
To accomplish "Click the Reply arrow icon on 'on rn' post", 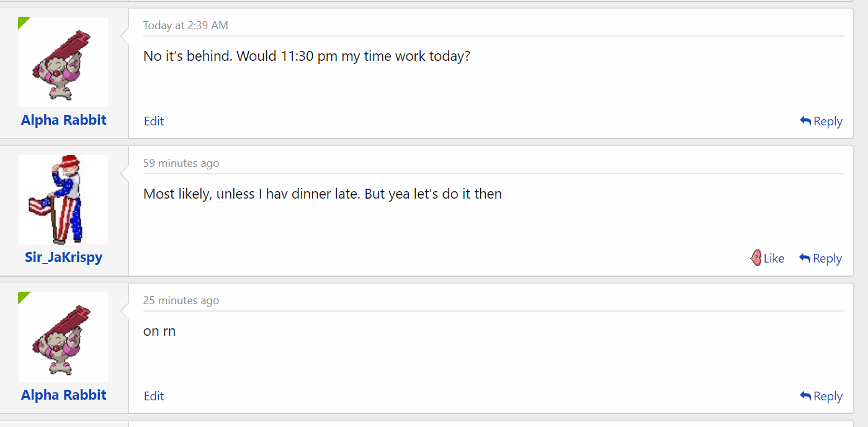I will 805,396.
